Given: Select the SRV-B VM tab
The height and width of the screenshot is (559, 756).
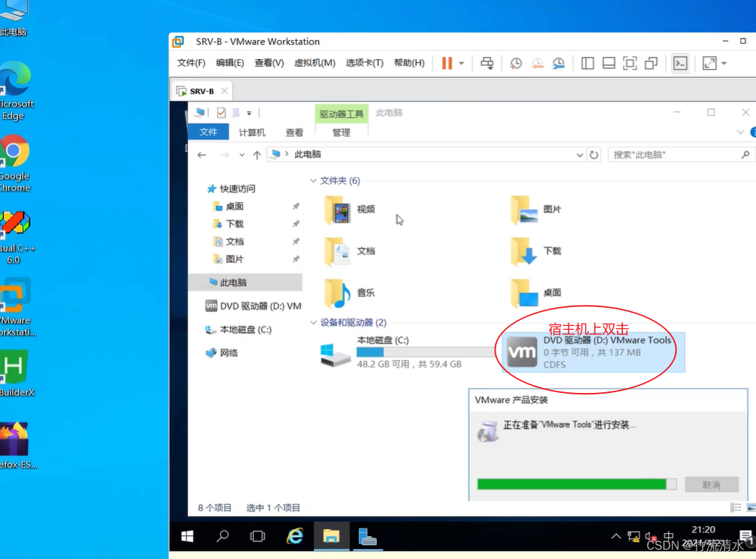Looking at the screenshot, I should click(x=202, y=91).
